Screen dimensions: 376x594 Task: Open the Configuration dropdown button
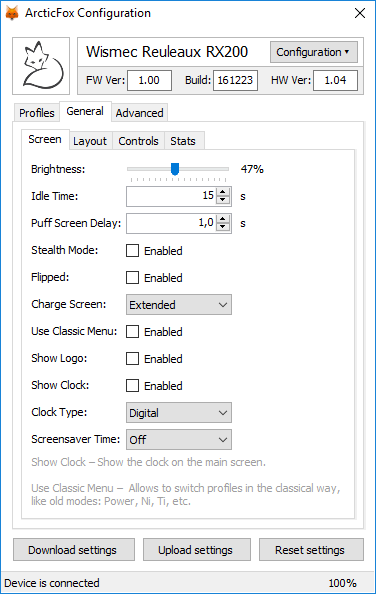coord(314,52)
